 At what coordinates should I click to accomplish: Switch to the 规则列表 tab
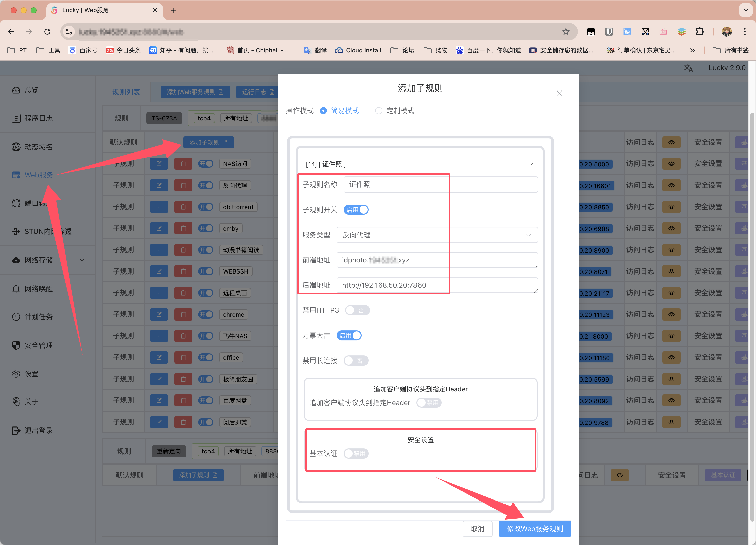(126, 92)
